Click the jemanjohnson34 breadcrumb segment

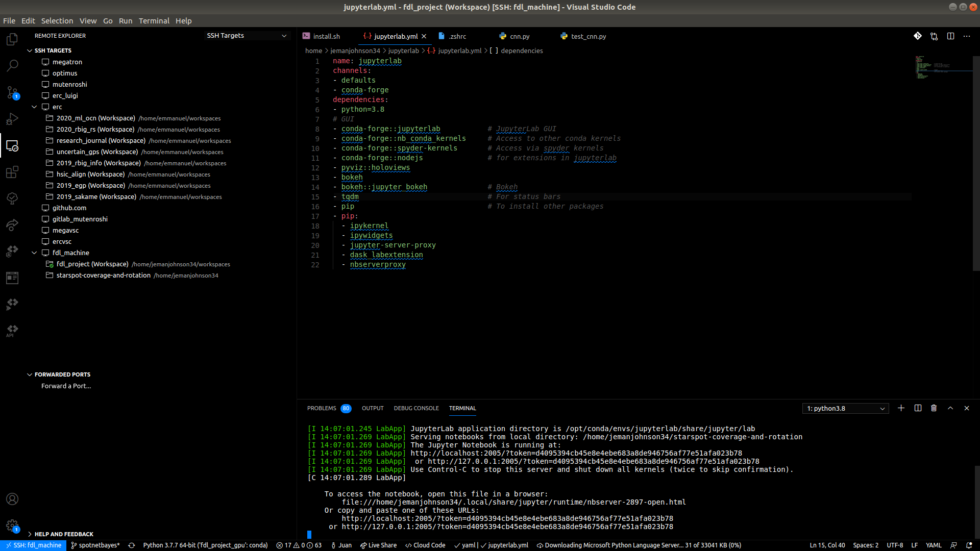coord(355,51)
